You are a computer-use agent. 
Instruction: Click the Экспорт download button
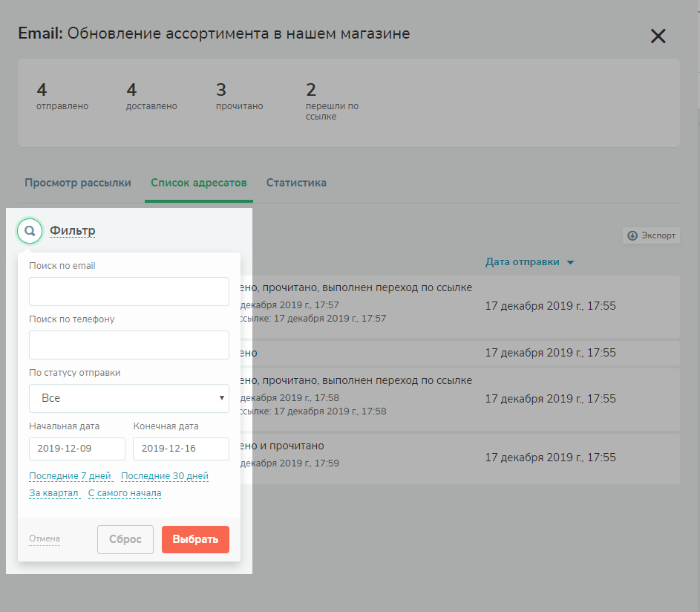651,235
